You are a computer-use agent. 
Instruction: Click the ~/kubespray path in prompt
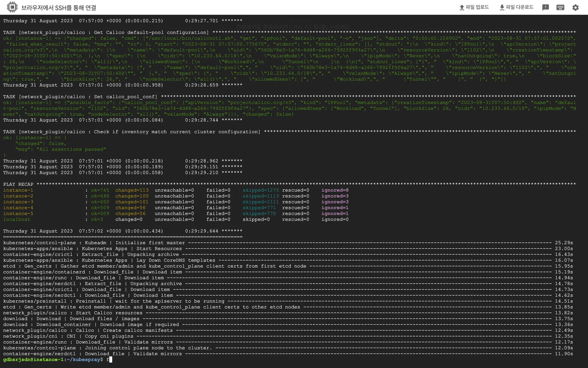tap(83, 360)
